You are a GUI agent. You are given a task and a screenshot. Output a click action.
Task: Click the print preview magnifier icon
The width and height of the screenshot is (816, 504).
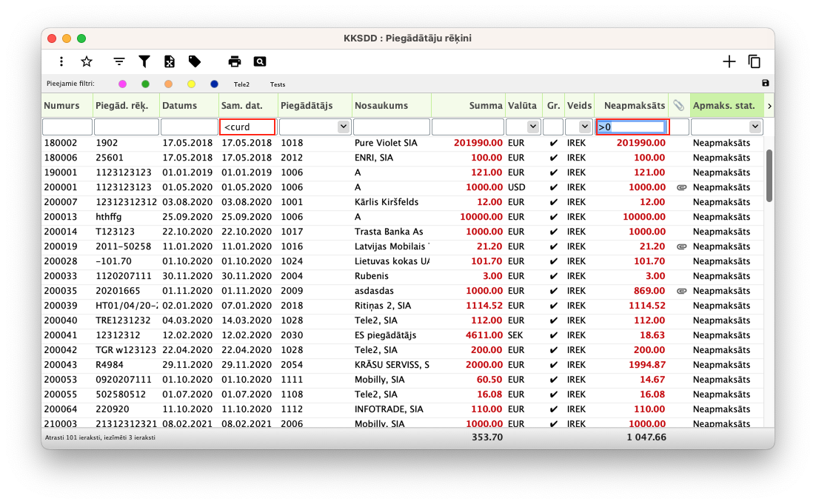[260, 61]
